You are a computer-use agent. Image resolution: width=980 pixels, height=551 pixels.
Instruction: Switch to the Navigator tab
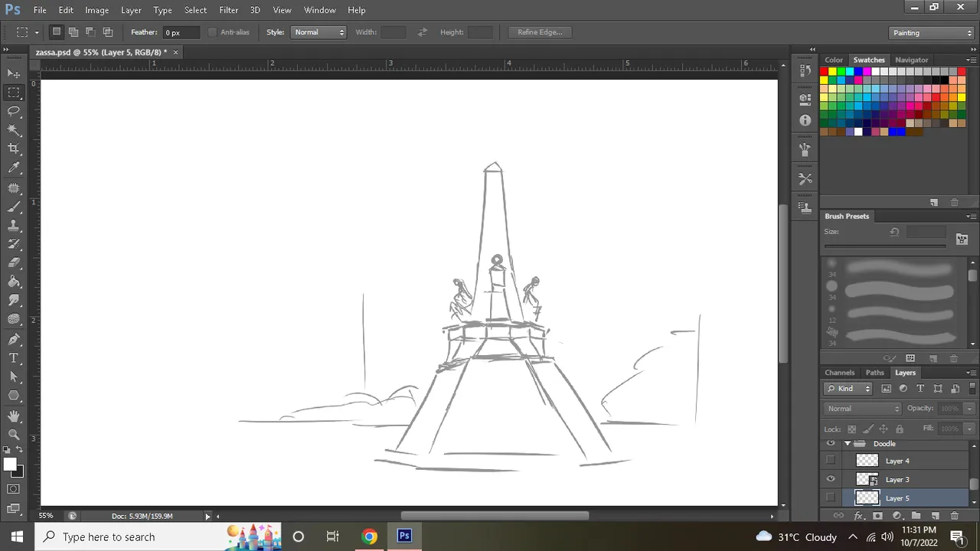(911, 60)
